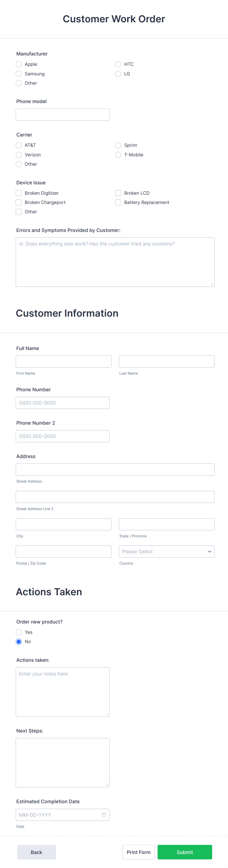Open the Country dropdown
This screenshot has width=228, height=868.
click(166, 551)
